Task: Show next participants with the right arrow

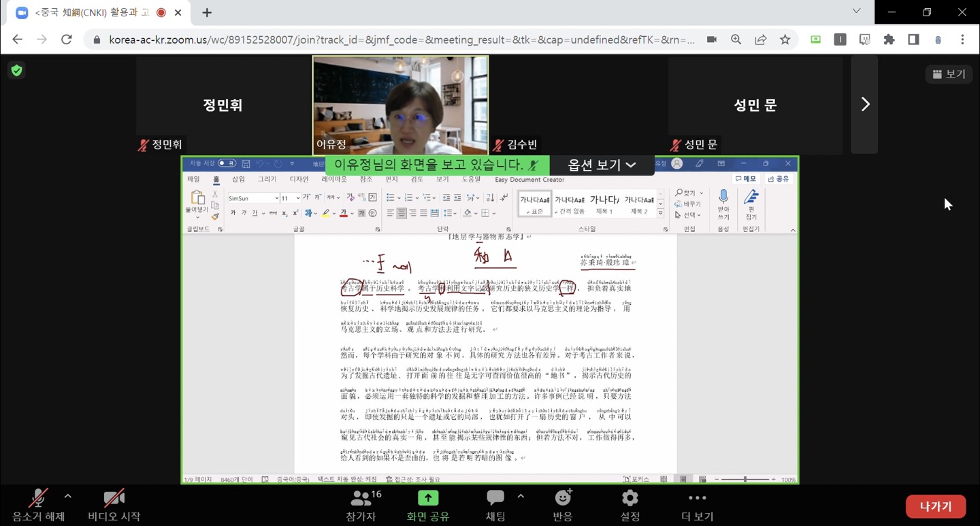Action: click(x=865, y=104)
